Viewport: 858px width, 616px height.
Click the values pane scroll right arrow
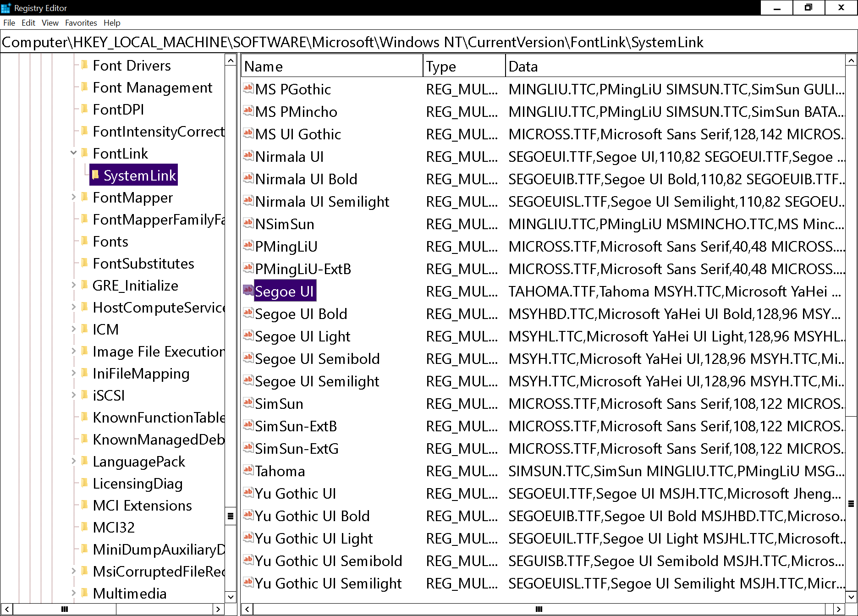point(839,609)
